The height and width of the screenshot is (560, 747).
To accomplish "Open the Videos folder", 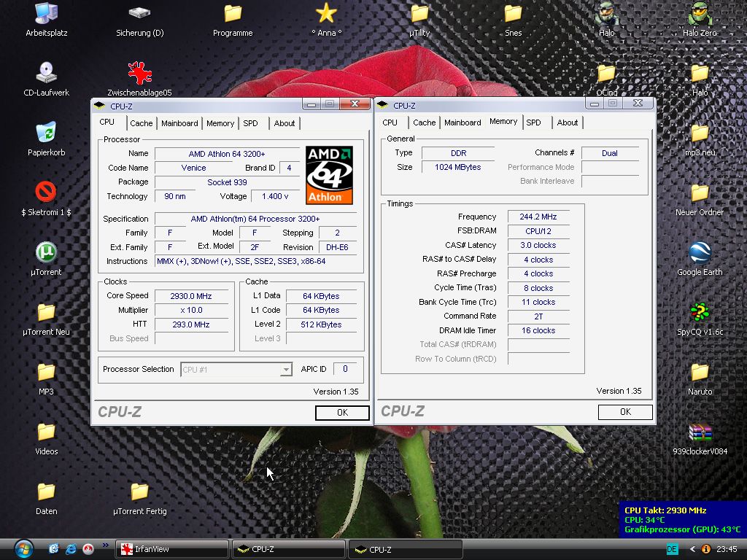I will pos(46,438).
